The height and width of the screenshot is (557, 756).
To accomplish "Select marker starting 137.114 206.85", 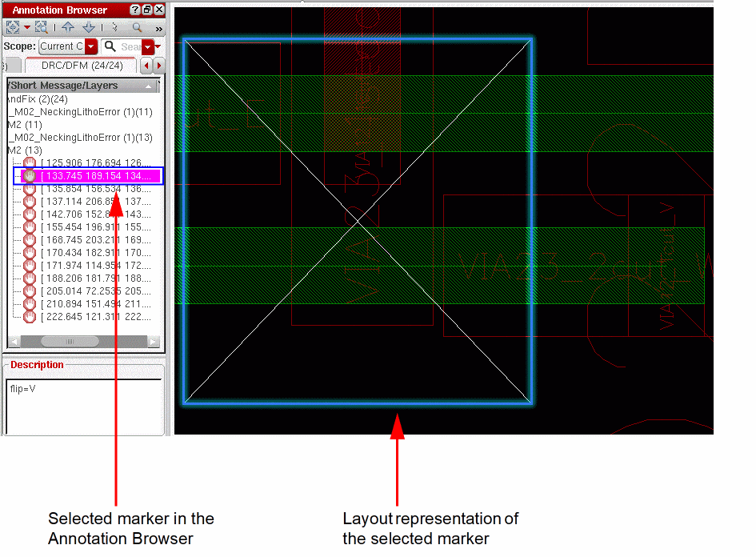I will click(x=95, y=202).
